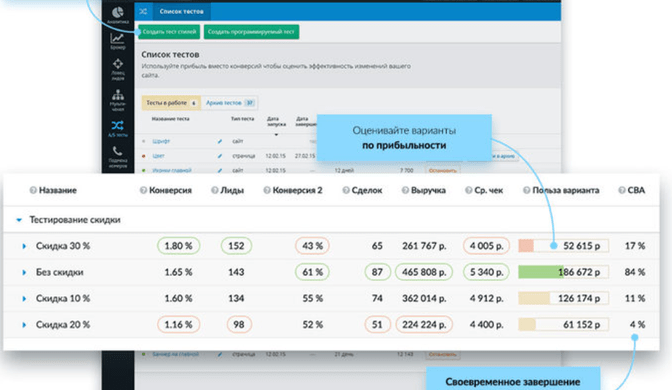Open the Подмена номеров phone sidebar icon

(117, 151)
